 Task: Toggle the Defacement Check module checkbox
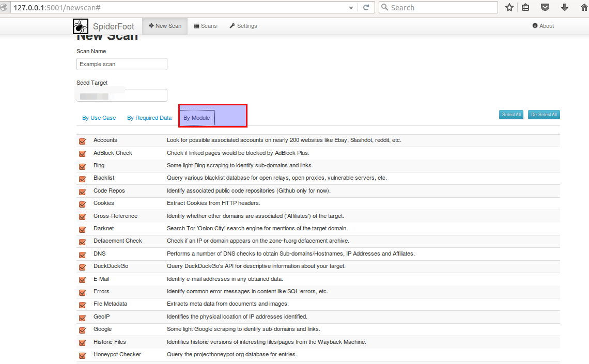[x=83, y=242]
